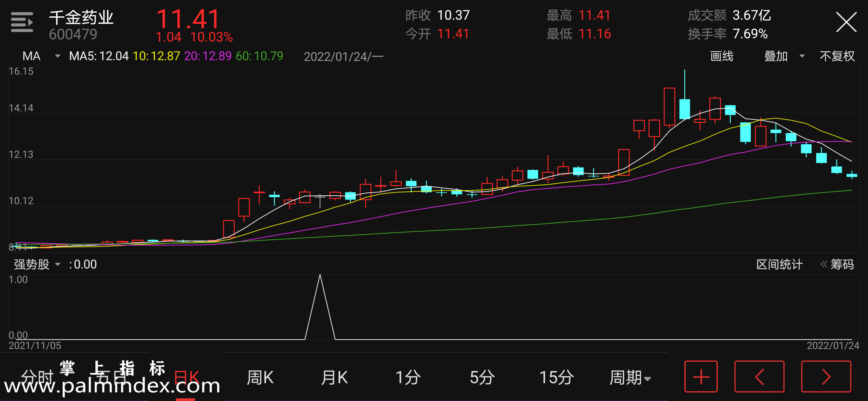868x401 pixels.
Task: Click the magenta MA 20: 12.89 readout
Action: coord(208,56)
